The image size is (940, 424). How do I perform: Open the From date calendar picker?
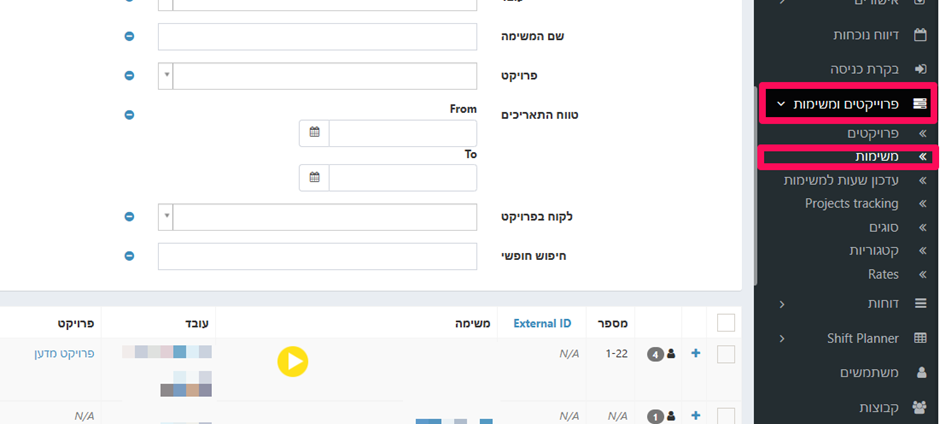314,133
